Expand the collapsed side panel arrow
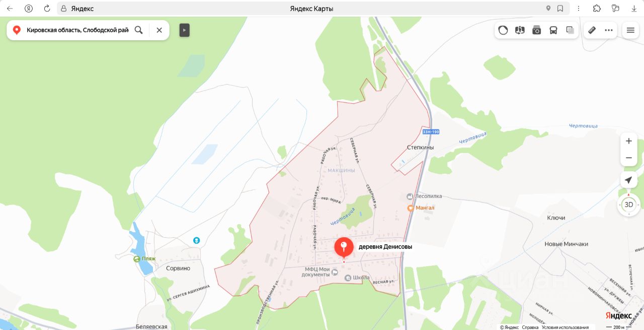The width and height of the screenshot is (644, 330). (185, 30)
